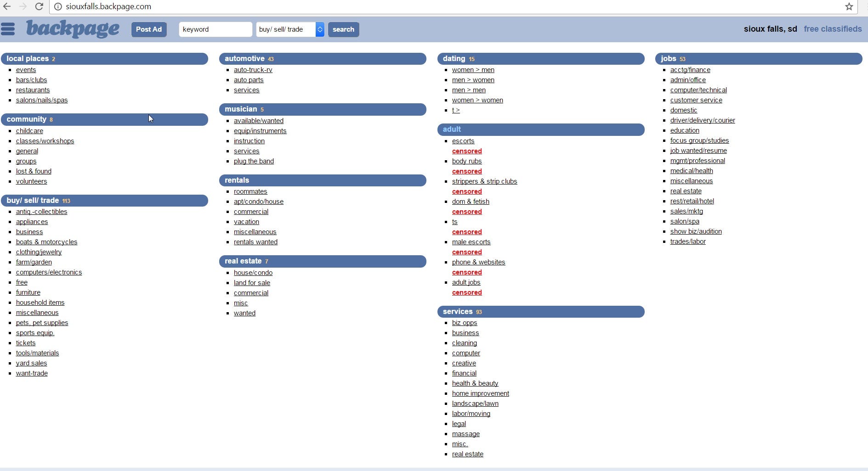Open the computers/electronics link
The height and width of the screenshot is (471, 868).
point(49,272)
